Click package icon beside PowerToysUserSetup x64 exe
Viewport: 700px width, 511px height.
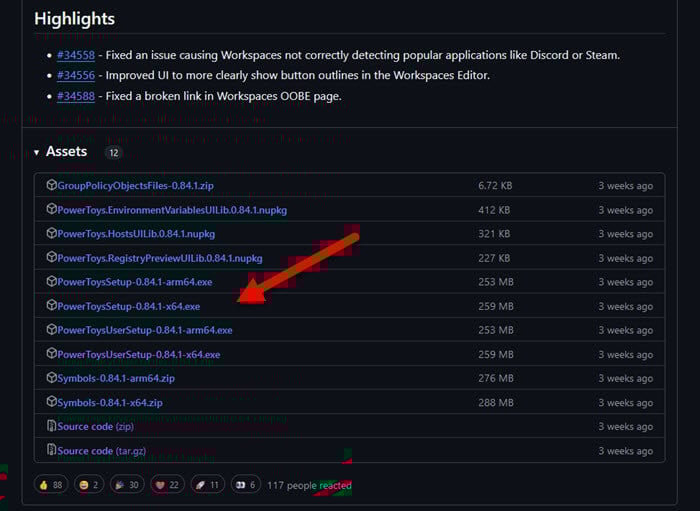point(51,353)
